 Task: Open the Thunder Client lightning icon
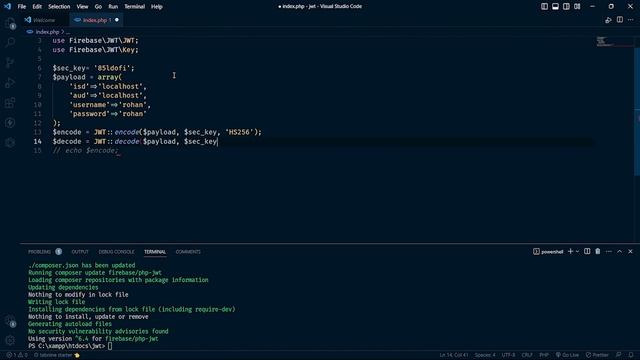coord(10,122)
